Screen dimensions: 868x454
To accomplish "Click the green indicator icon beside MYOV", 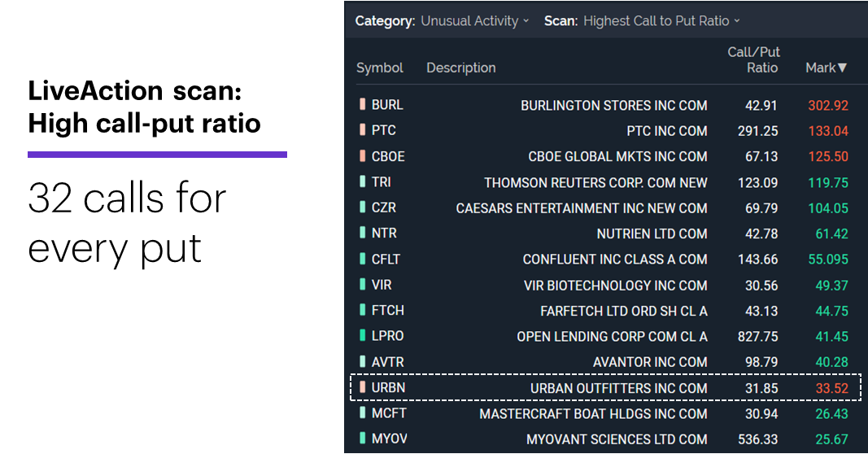I will (x=363, y=438).
